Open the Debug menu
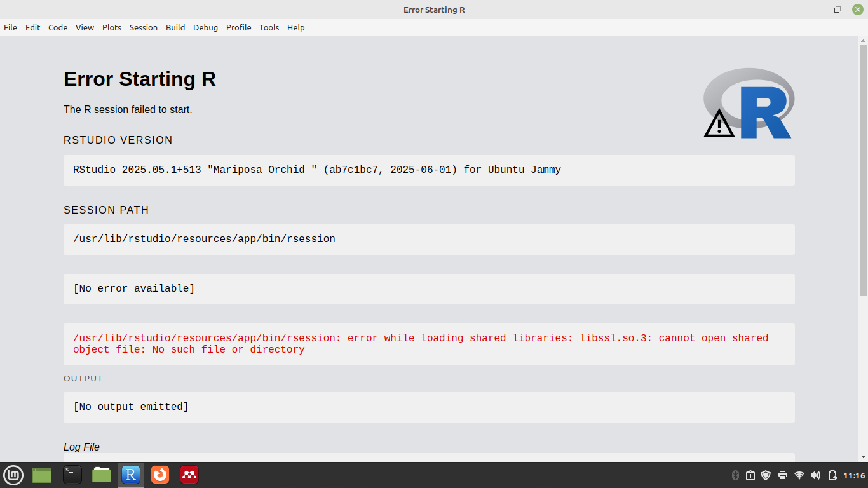 [x=205, y=27]
